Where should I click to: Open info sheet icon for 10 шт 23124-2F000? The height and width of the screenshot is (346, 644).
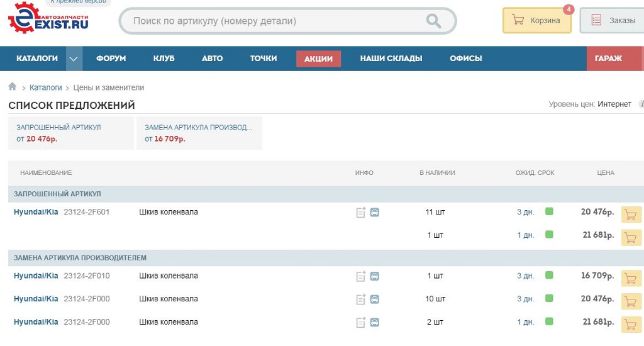pyautogui.click(x=361, y=299)
